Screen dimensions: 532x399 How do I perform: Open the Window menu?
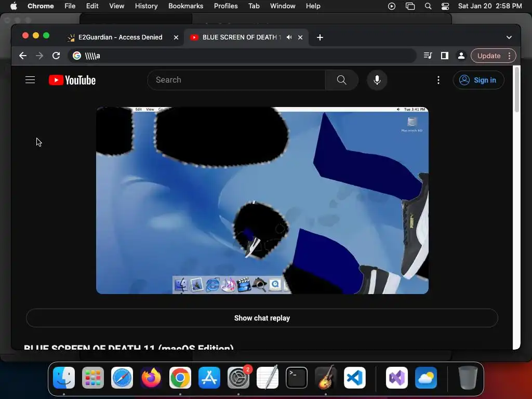coord(283,6)
